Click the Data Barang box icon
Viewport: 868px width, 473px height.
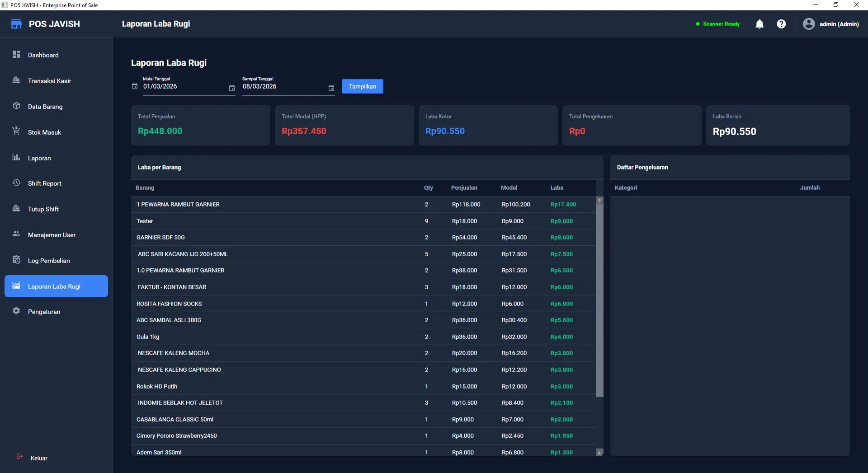click(16, 106)
